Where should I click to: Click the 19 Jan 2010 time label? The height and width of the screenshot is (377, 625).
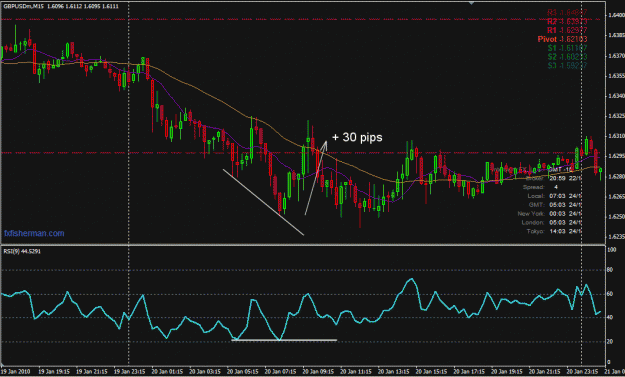tap(15, 371)
